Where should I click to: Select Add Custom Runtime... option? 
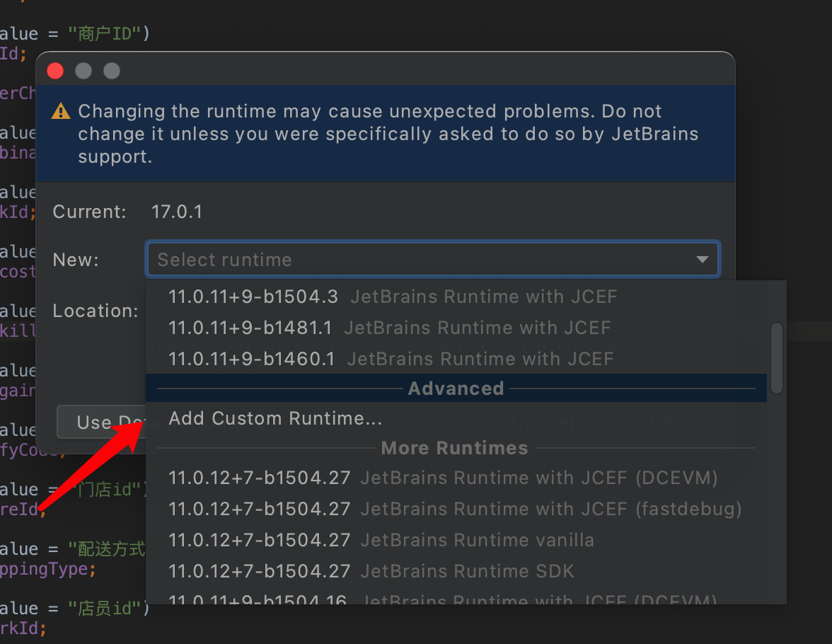pyautogui.click(x=456, y=418)
